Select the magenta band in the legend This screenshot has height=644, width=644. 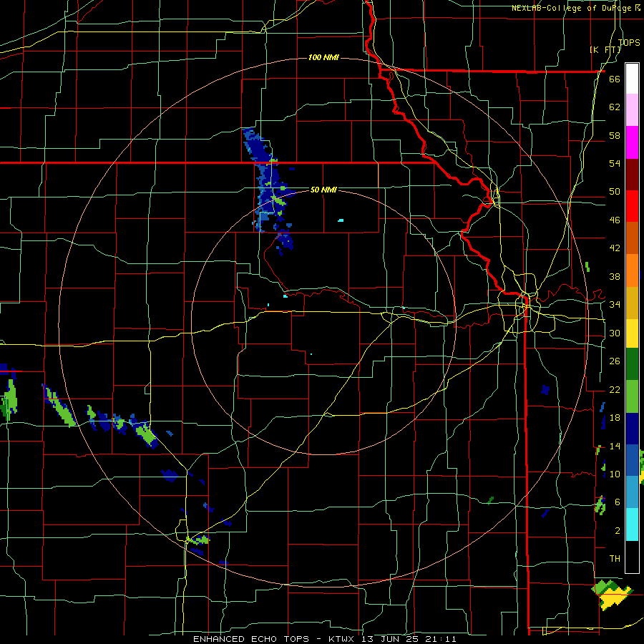tap(632, 142)
